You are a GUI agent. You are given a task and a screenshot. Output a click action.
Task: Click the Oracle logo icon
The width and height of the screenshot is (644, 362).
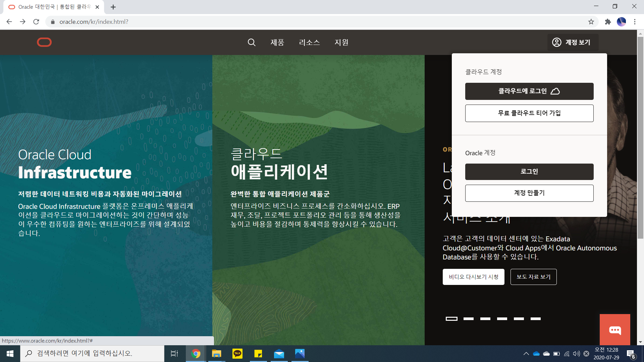[44, 42]
